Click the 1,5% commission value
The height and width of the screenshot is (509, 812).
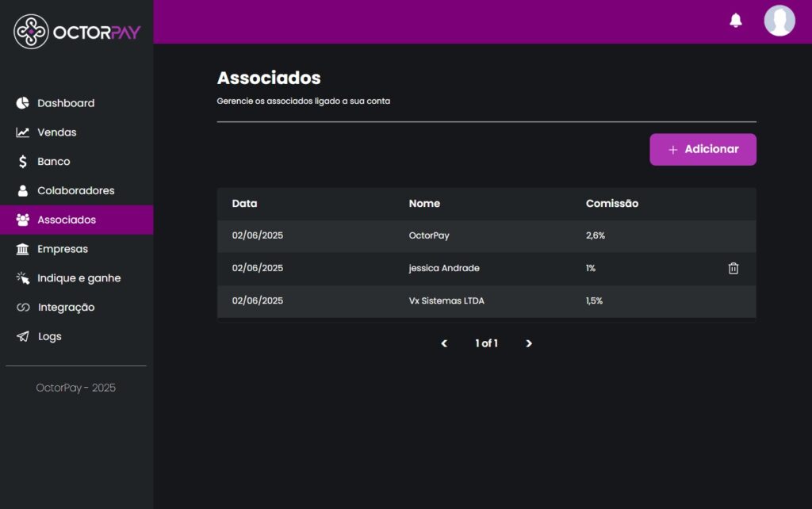[594, 300]
